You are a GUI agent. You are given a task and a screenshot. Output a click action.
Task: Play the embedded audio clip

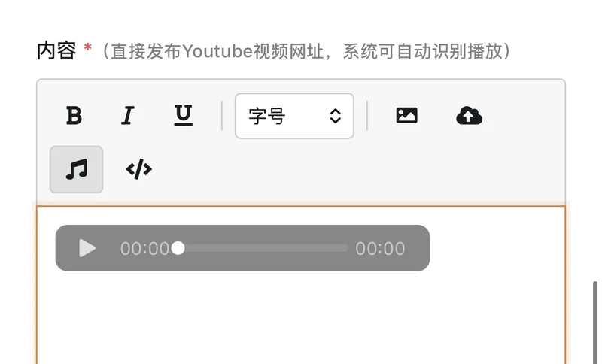pos(87,248)
